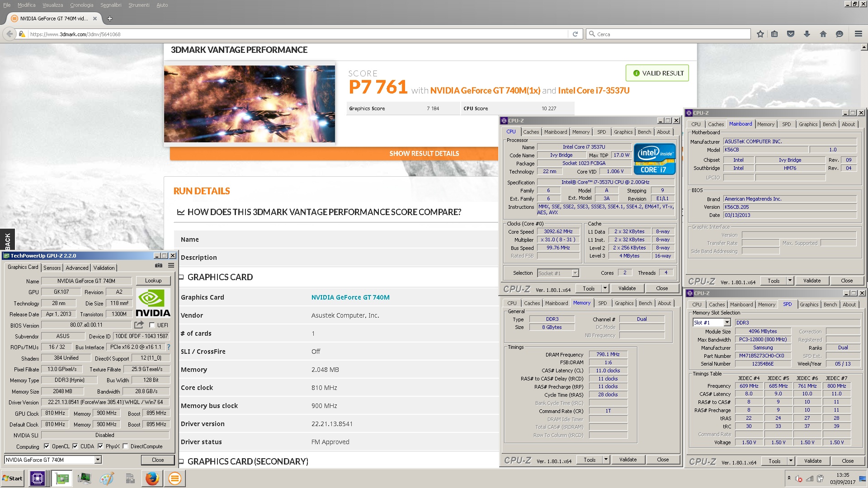This screenshot has height=488, width=868.
Task: Open the Firefox hamburger menu
Action: point(859,34)
